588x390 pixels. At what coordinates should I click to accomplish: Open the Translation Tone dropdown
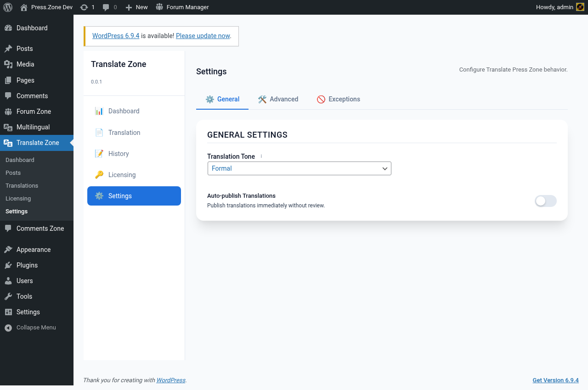300,168
